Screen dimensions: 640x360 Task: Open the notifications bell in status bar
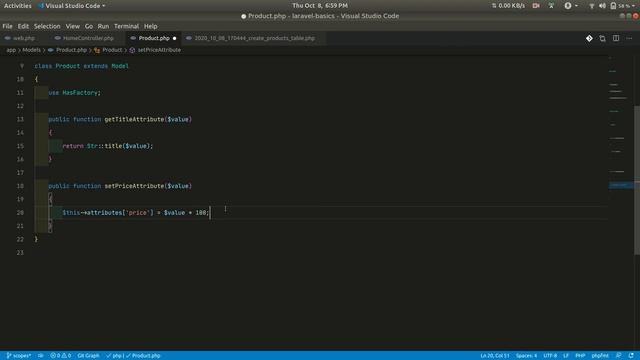point(631,356)
